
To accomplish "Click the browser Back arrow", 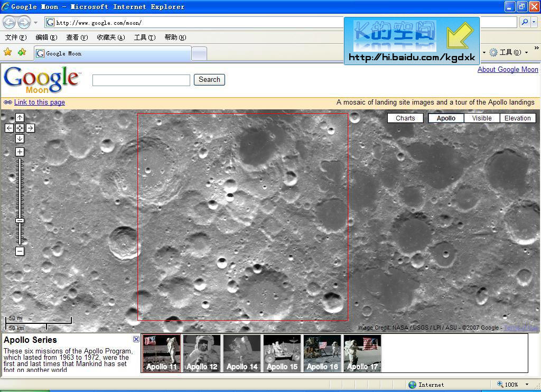I will point(9,22).
